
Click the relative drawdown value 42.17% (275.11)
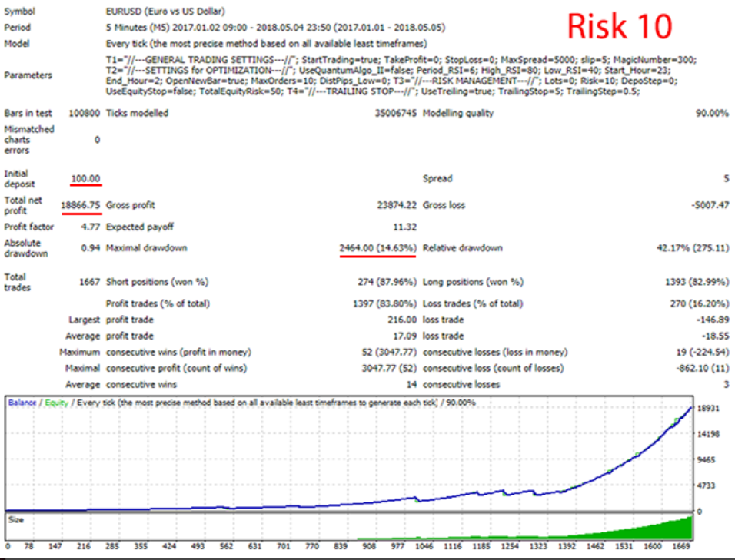tap(689, 248)
